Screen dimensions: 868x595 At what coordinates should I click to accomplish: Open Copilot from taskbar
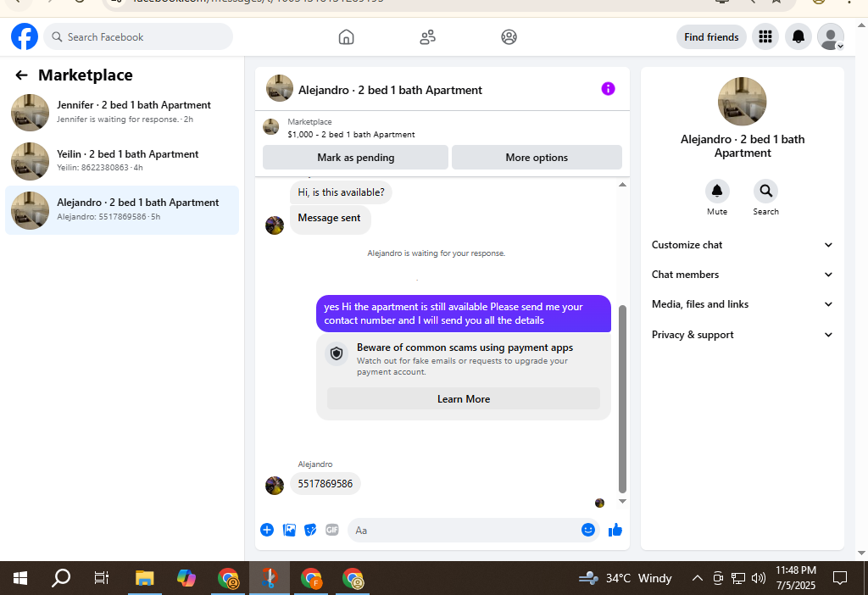tap(186, 578)
